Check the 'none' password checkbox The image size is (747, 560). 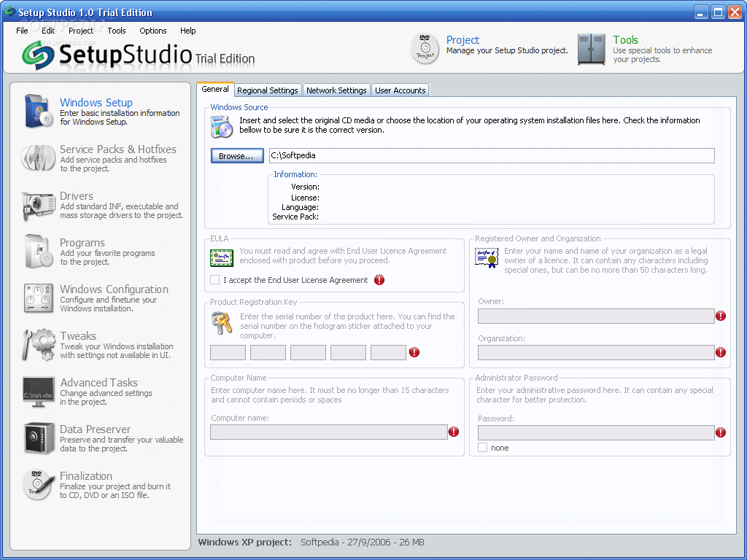pyautogui.click(x=483, y=448)
